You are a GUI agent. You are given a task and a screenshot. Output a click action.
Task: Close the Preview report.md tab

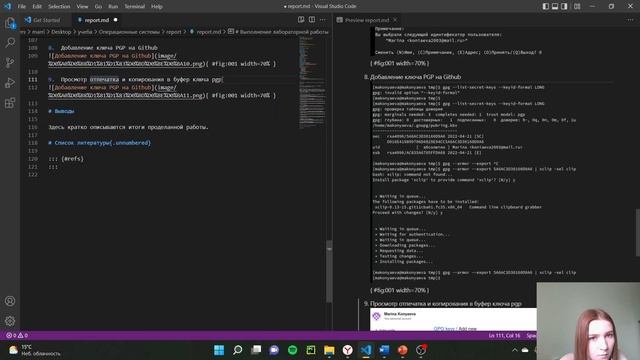click(395, 20)
